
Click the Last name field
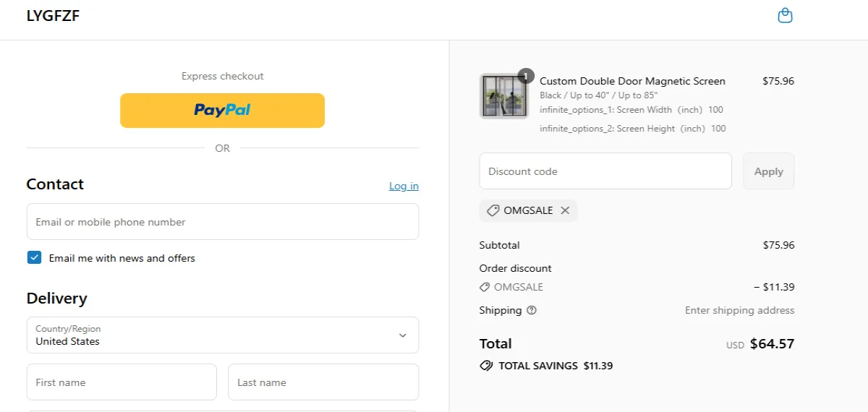(x=323, y=382)
